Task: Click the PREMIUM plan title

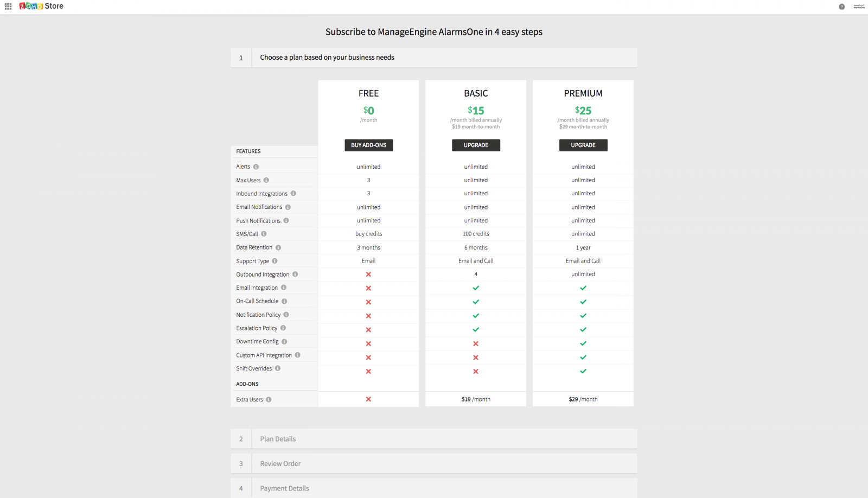Action: click(x=583, y=93)
